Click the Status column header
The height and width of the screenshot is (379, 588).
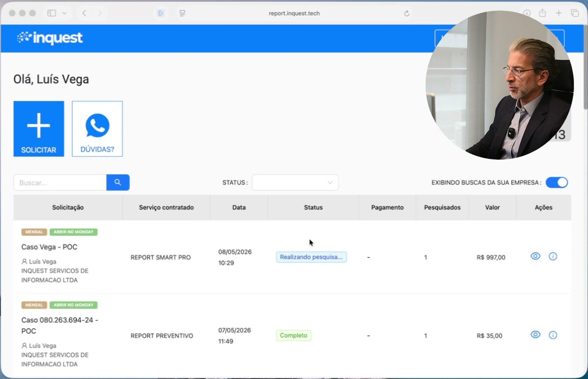point(313,207)
